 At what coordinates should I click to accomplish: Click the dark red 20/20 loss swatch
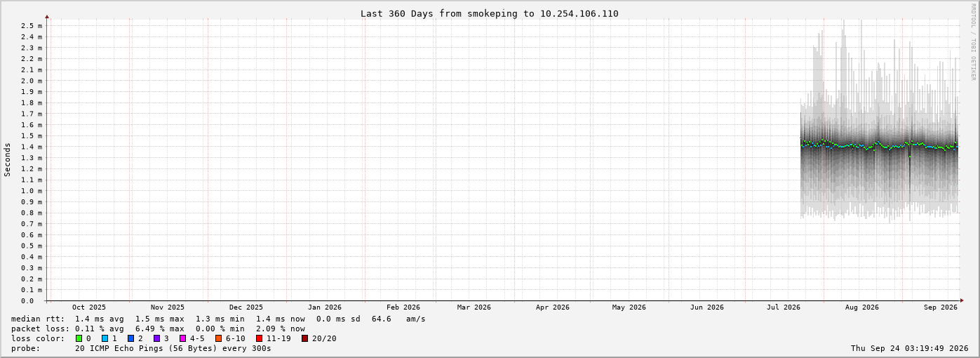coord(305,338)
